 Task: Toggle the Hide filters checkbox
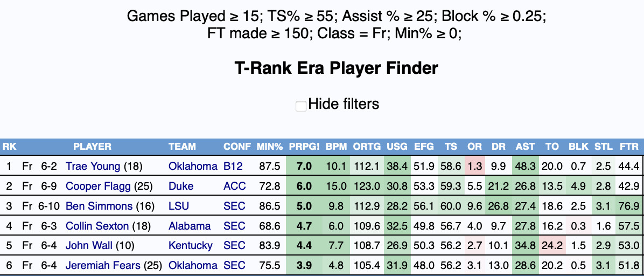pos(301,106)
